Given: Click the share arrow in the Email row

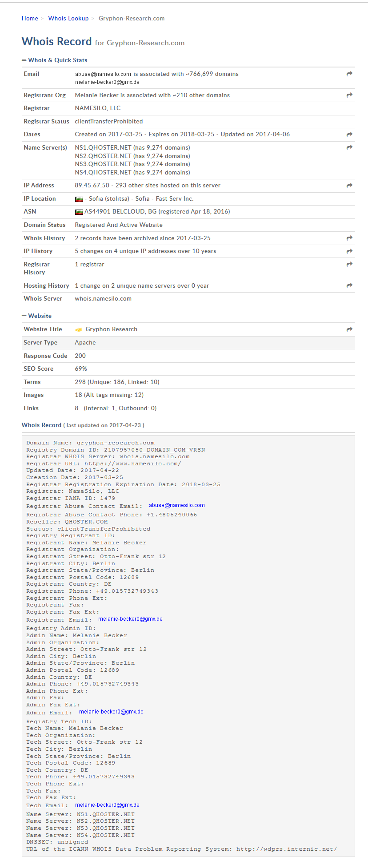Looking at the screenshot, I should (349, 74).
